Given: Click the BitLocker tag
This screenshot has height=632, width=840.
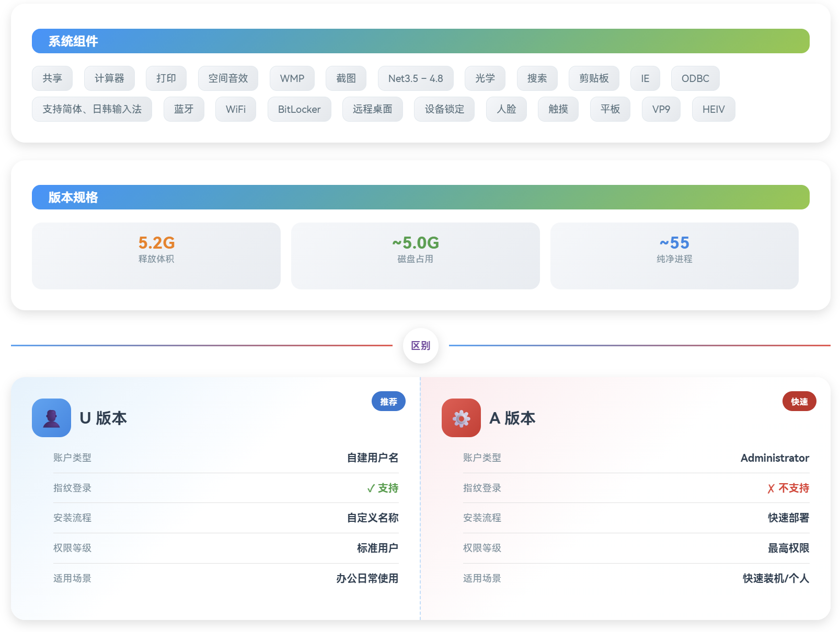Looking at the screenshot, I should [300, 109].
